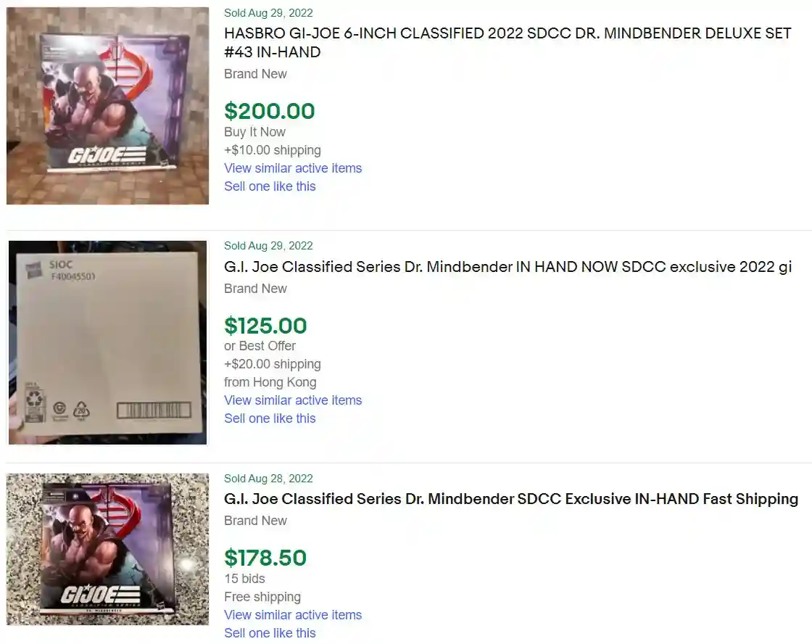Open the SIOC cardboard box listing thumbnail
Viewport: 812px width, 644px height.
pos(108,342)
